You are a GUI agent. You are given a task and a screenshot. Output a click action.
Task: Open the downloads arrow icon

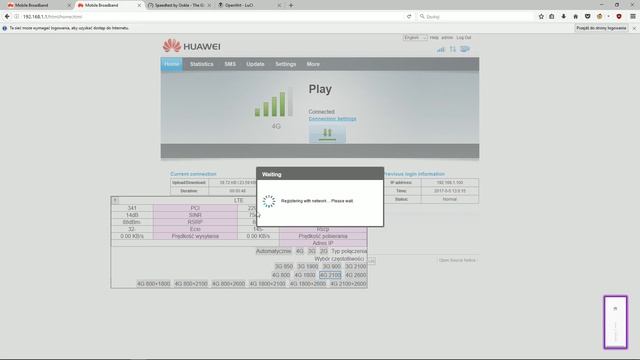pos(564,16)
